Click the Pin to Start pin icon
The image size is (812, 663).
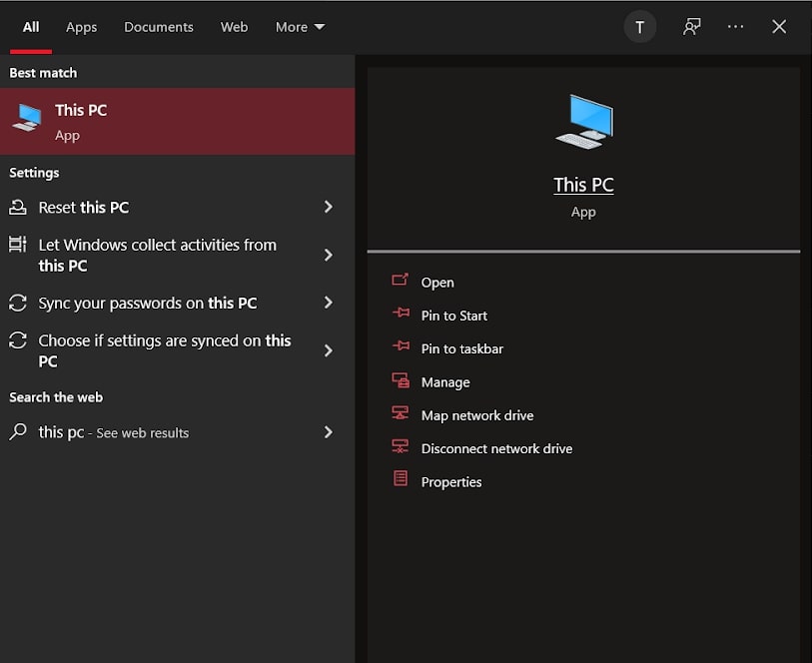401,313
